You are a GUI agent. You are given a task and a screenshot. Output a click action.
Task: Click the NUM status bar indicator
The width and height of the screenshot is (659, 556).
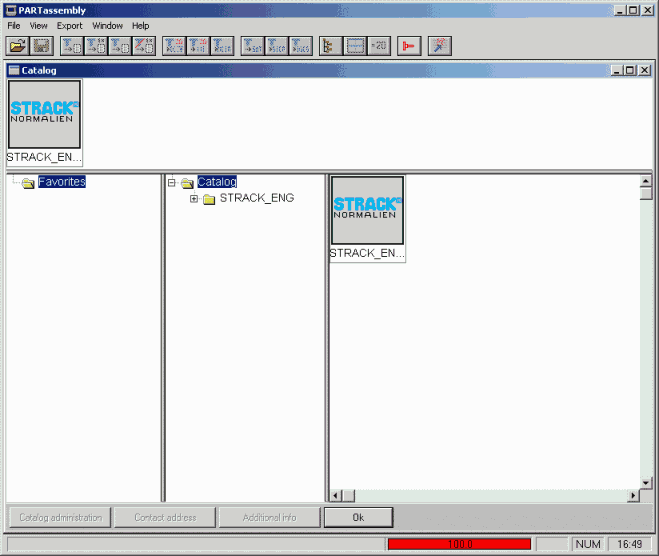pyautogui.click(x=588, y=544)
